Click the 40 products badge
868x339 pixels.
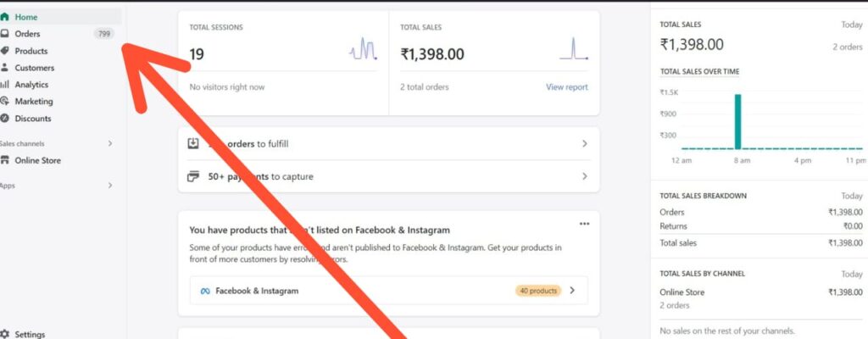537,291
